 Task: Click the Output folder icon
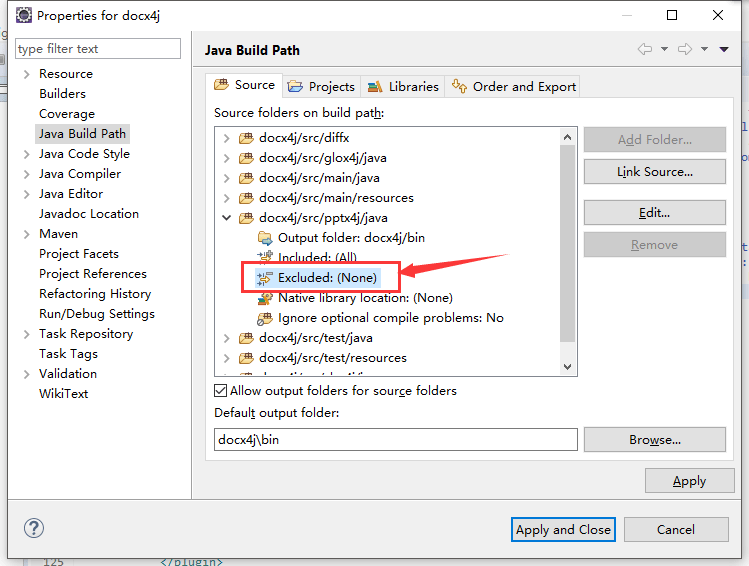tap(265, 238)
